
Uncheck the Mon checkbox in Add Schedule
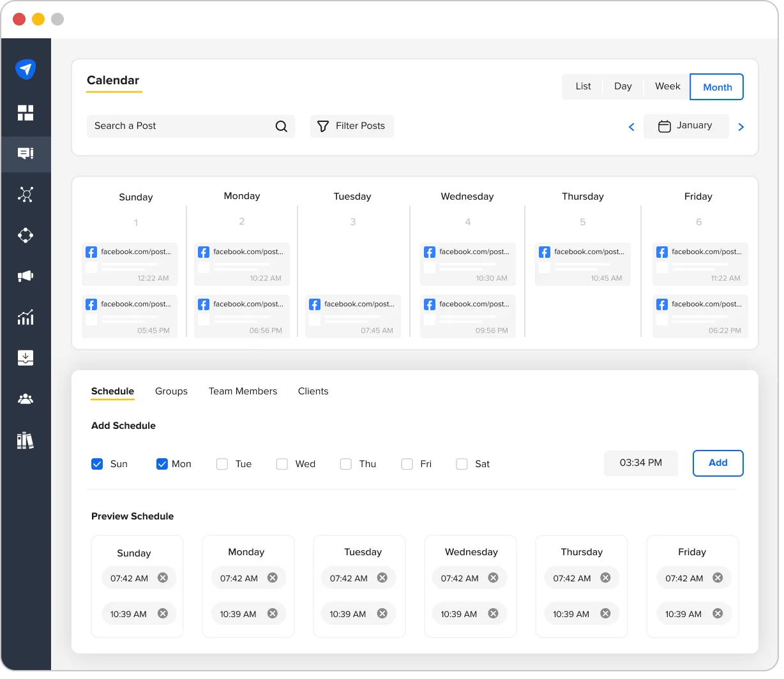pos(162,464)
